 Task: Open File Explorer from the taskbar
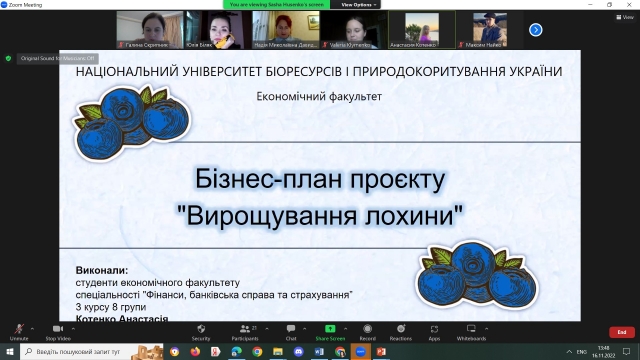278,351
